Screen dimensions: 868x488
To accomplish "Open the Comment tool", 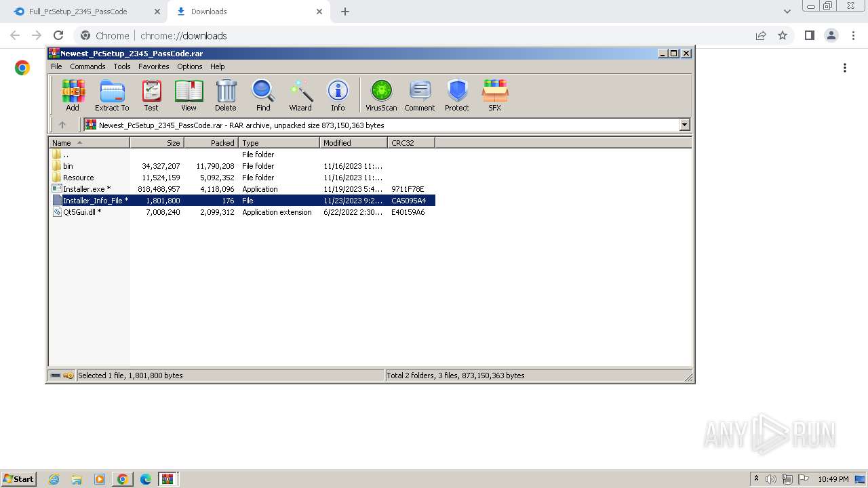I will click(420, 95).
